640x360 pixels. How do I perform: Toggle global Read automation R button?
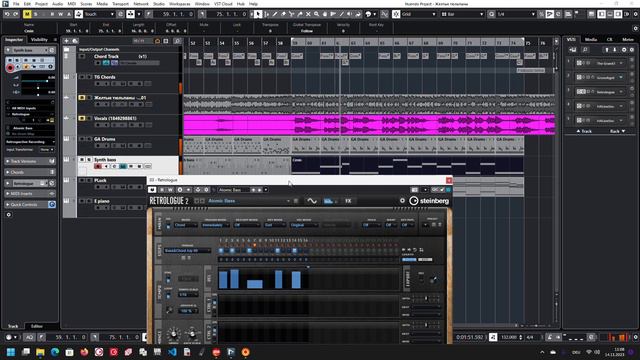coord(52,14)
